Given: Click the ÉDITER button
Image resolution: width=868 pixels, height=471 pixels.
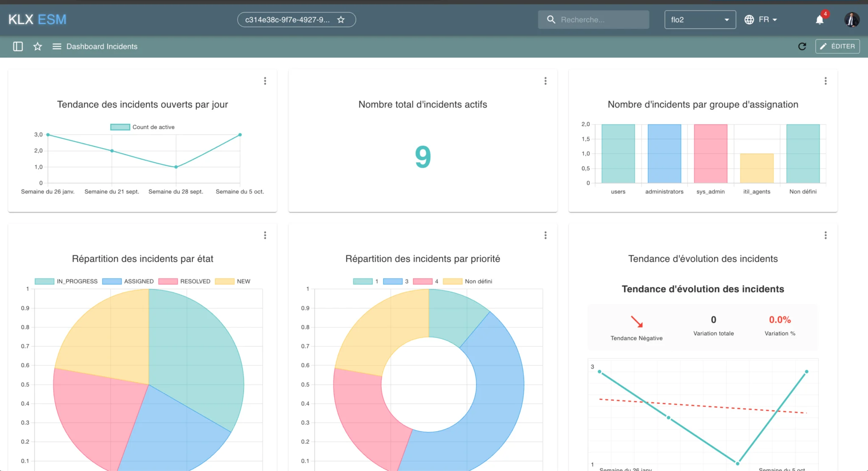Looking at the screenshot, I should [837, 47].
